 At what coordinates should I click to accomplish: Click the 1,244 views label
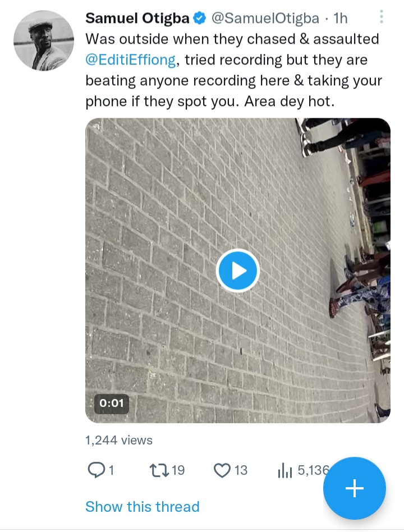point(119,440)
